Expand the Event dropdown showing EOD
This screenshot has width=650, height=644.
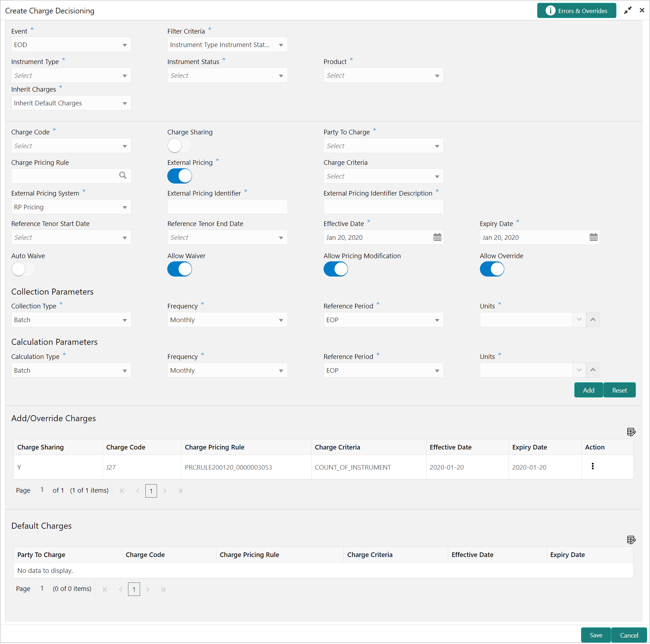pos(71,45)
